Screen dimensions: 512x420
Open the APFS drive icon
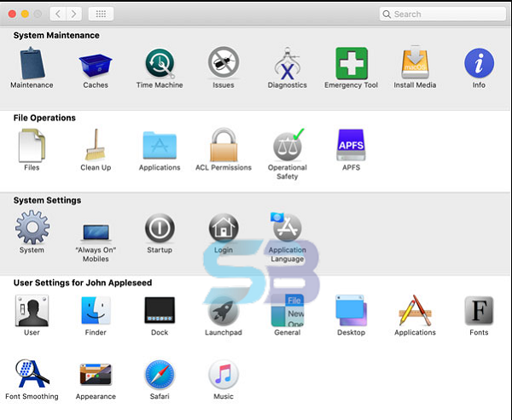click(x=351, y=144)
